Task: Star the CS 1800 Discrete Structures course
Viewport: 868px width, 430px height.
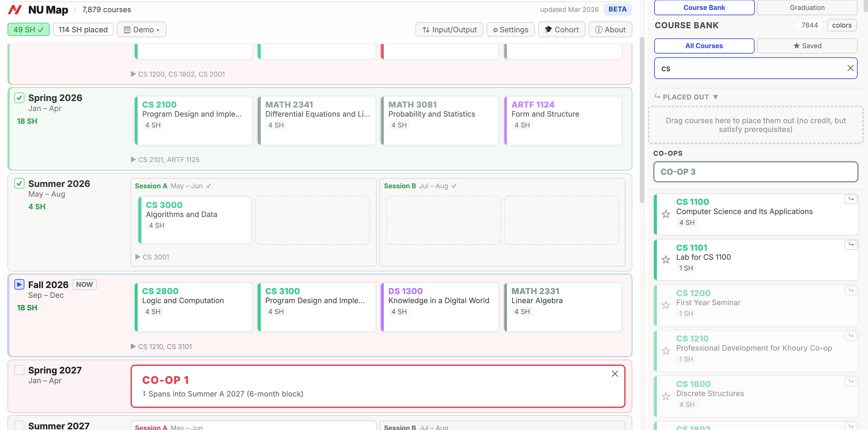Action: 665,396
